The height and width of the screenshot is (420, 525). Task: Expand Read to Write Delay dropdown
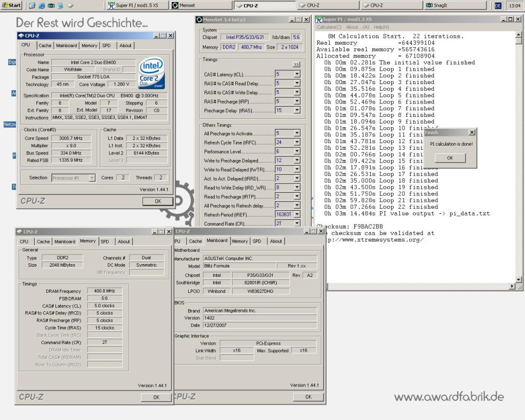point(297,188)
